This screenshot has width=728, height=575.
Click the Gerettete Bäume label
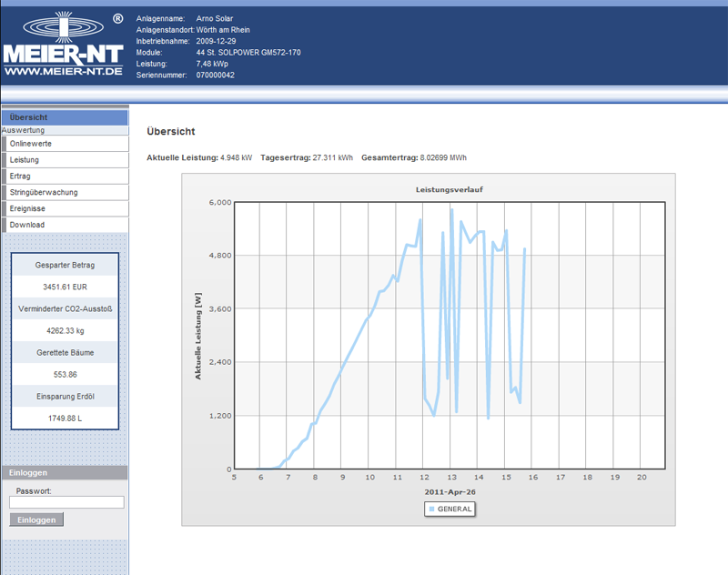65,353
